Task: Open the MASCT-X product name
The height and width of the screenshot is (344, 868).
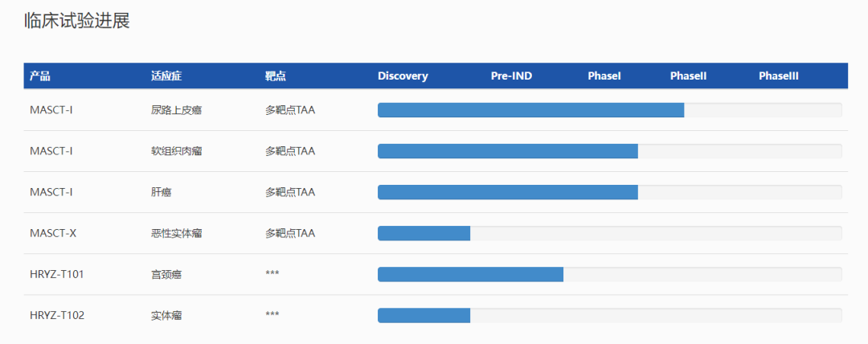Action: coord(53,233)
